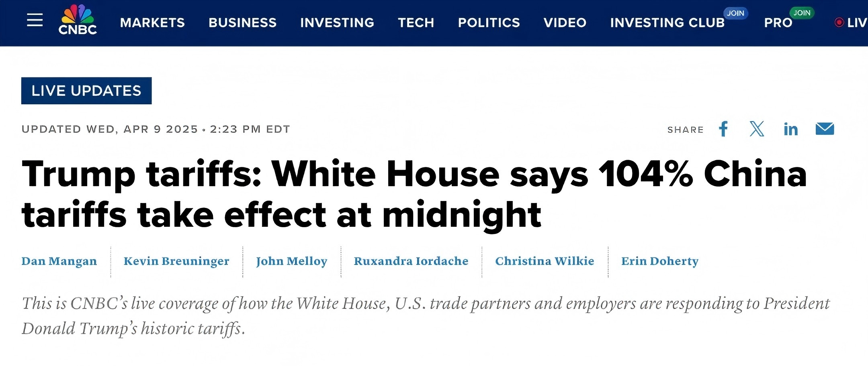The image size is (868, 366).
Task: Open the Video menu item
Action: coord(565,22)
